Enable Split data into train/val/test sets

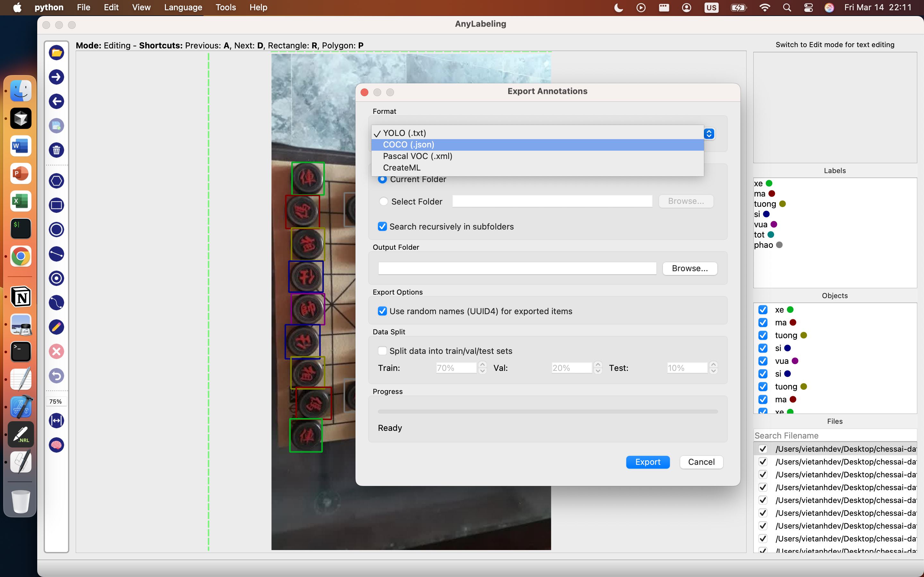(x=382, y=351)
